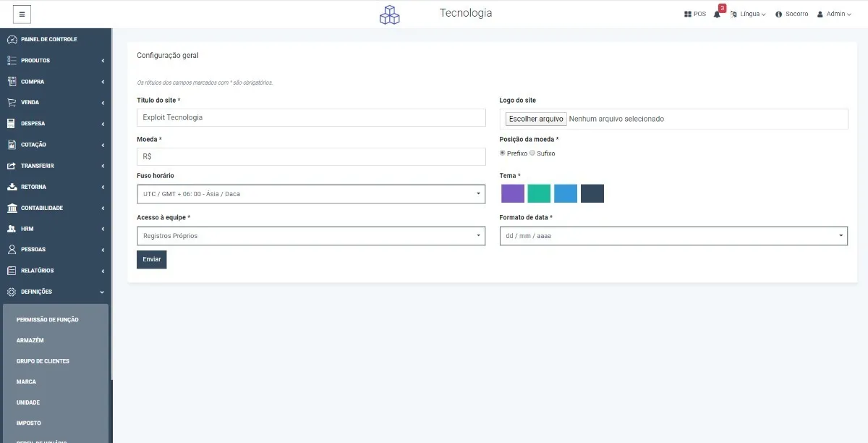Open the Admin account dropdown
Screen dimensions: 868x443
coord(839,14)
